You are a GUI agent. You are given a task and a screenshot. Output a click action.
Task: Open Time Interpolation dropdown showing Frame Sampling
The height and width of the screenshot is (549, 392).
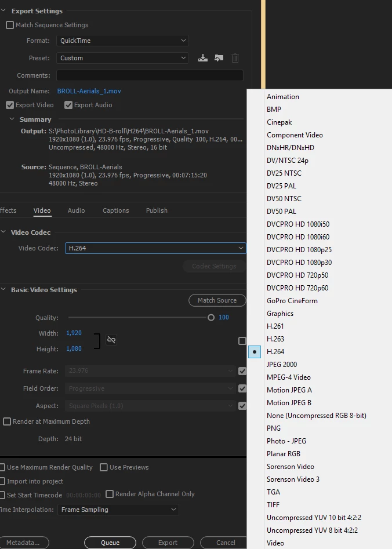click(118, 510)
